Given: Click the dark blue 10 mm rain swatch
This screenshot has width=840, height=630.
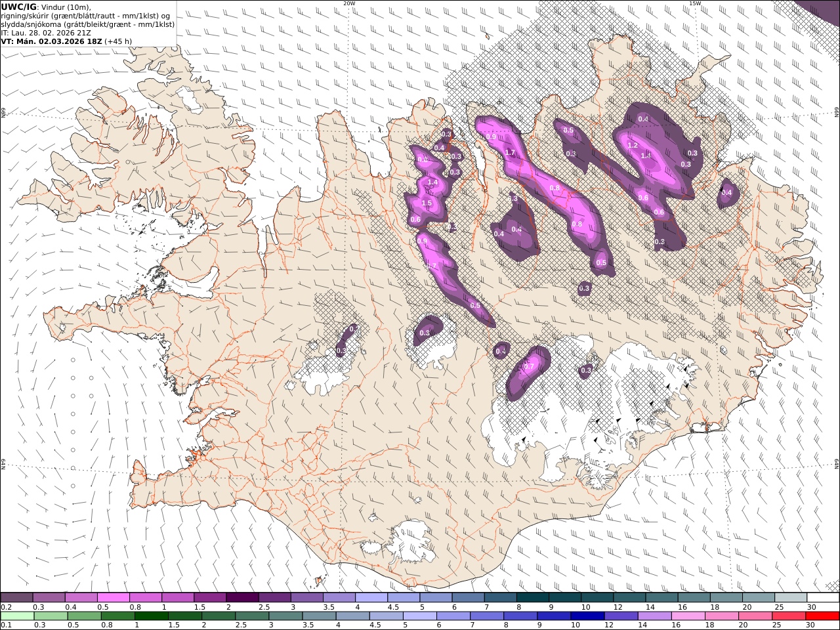Looking at the screenshot, I should click(586, 616).
